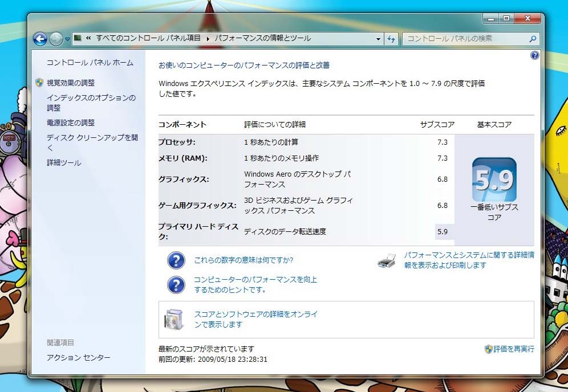
Task: Click 評価を再実行 link
Action: (514, 349)
